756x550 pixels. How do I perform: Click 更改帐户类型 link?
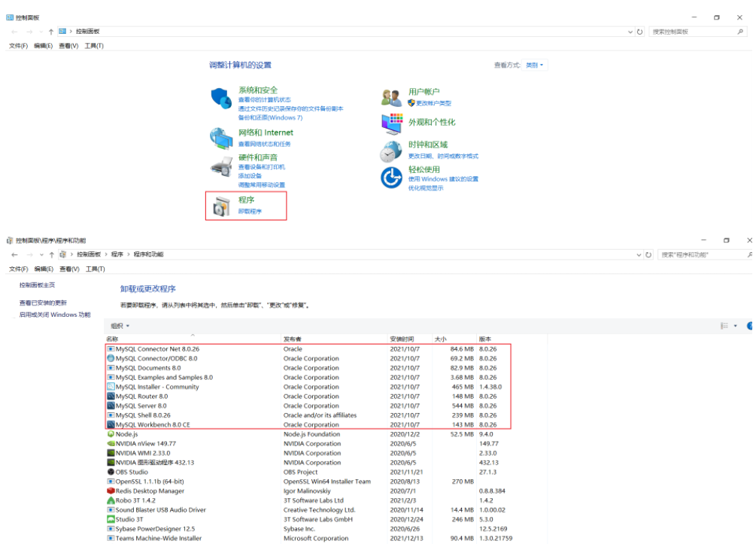(x=433, y=103)
